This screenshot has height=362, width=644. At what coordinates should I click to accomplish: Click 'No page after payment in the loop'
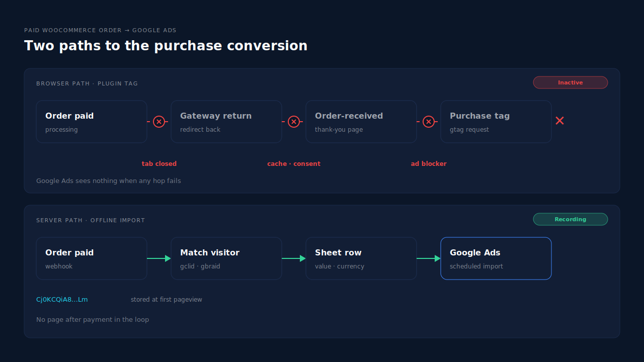pyautogui.click(x=93, y=320)
